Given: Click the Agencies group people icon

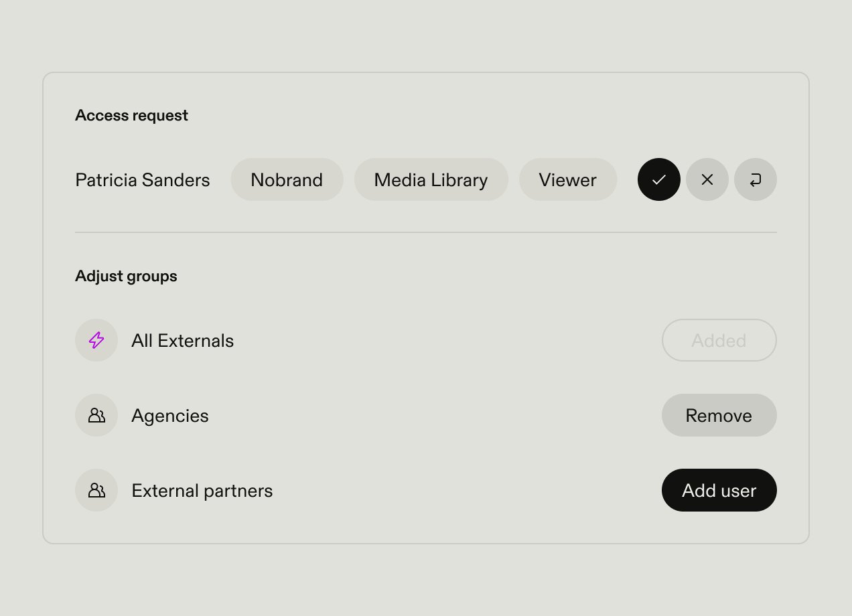Looking at the screenshot, I should pyautogui.click(x=96, y=415).
